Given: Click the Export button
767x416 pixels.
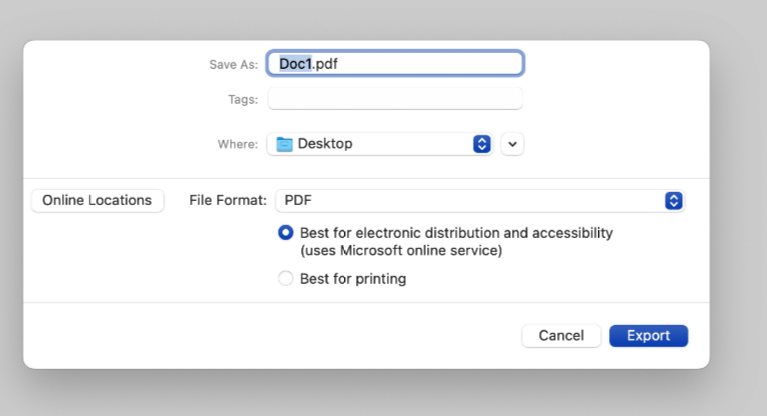Looking at the screenshot, I should point(648,336).
